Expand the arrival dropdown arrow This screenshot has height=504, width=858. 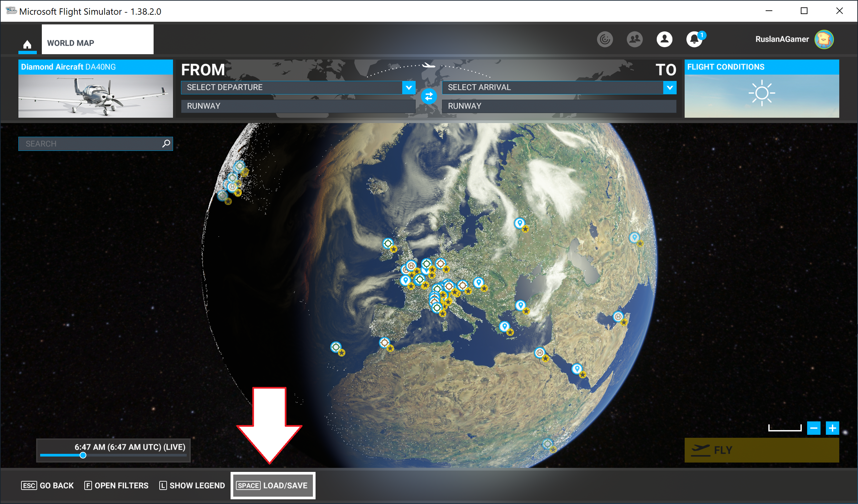[670, 88]
